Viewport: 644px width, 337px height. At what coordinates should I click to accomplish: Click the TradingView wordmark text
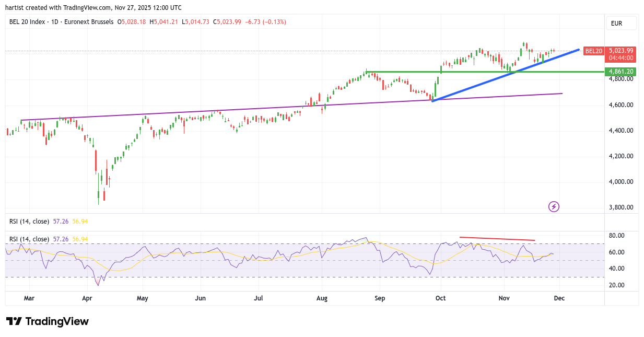click(x=57, y=321)
